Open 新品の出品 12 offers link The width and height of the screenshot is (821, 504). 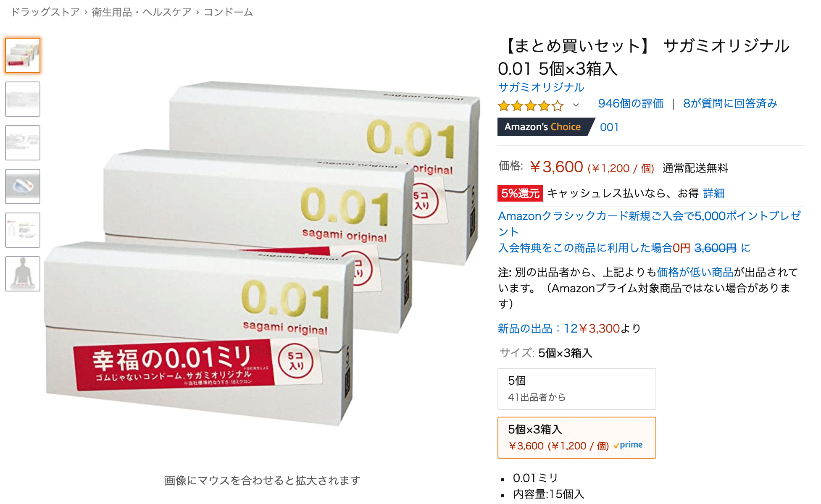pos(559,328)
